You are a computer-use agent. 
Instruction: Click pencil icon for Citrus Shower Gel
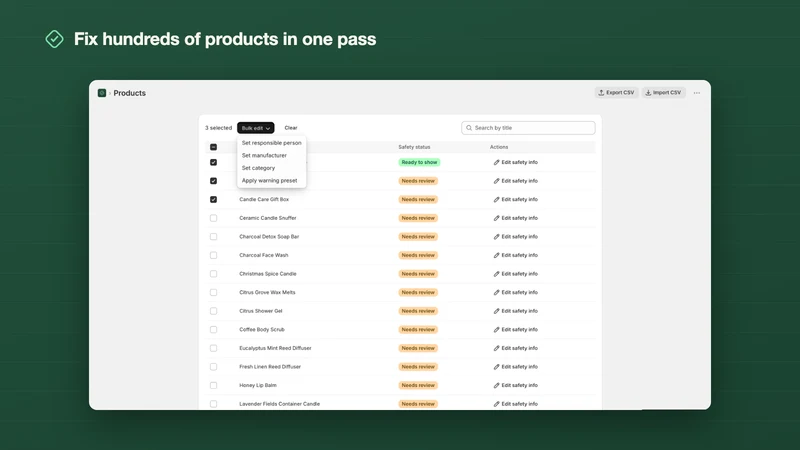point(496,311)
